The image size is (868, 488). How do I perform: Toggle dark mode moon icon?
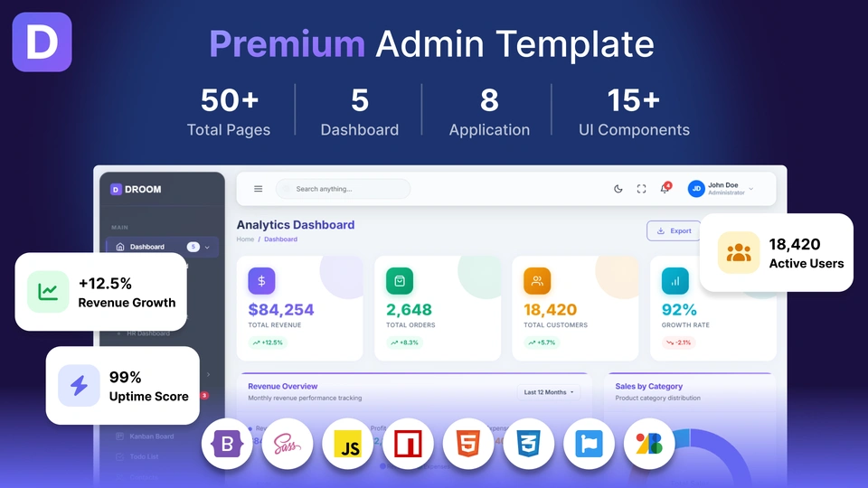coord(618,189)
